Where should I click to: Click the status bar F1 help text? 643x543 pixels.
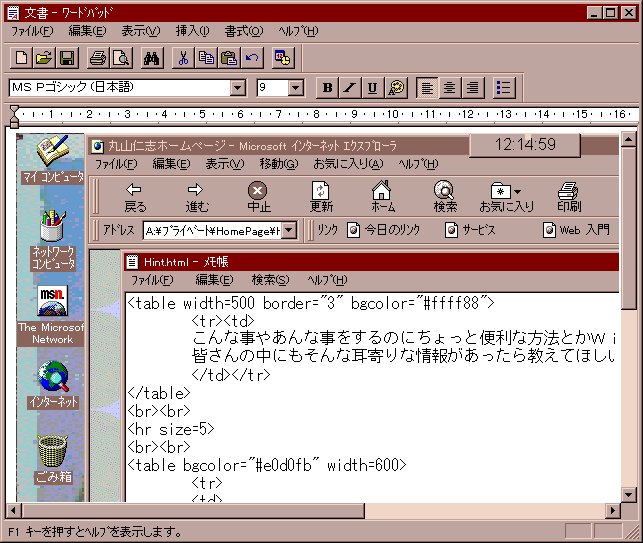pyautogui.click(x=94, y=532)
